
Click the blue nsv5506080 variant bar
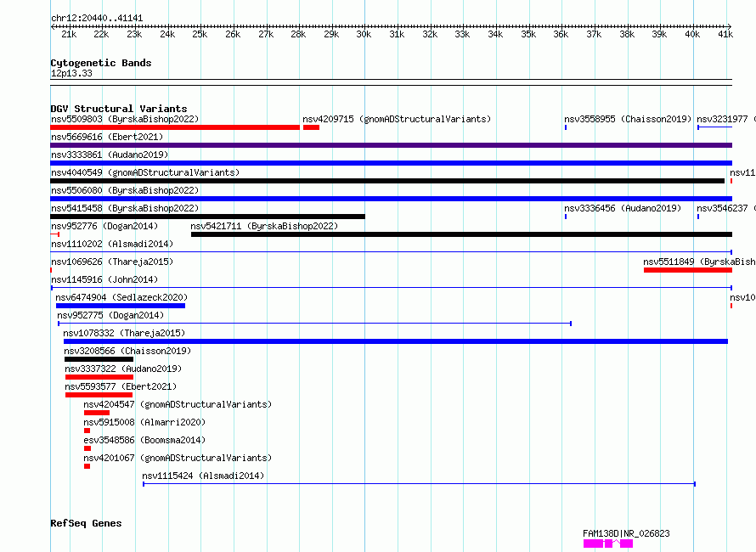(391, 199)
